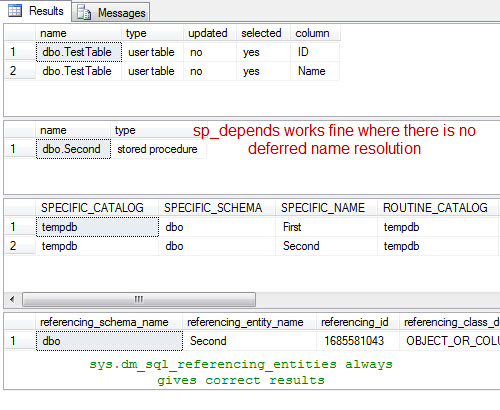Click 'yes' selected cell in row 2

[x=263, y=71]
